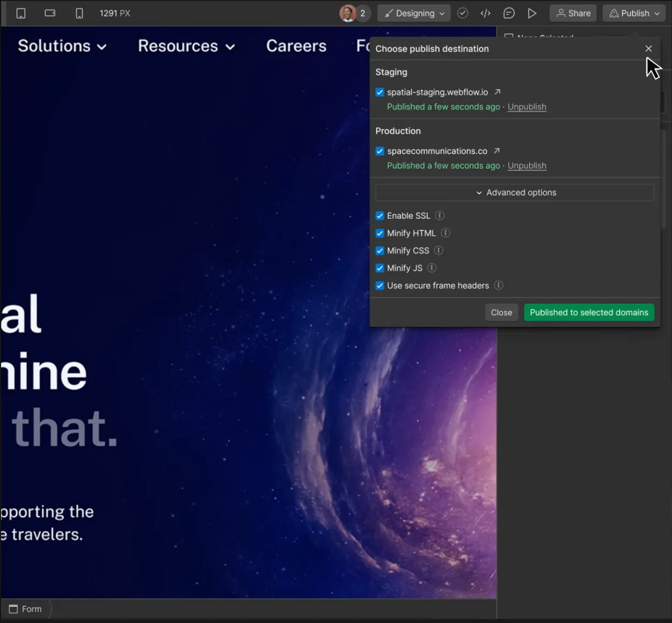Click the collaborator avatar in toolbar
The image size is (672, 623).
[x=348, y=13]
